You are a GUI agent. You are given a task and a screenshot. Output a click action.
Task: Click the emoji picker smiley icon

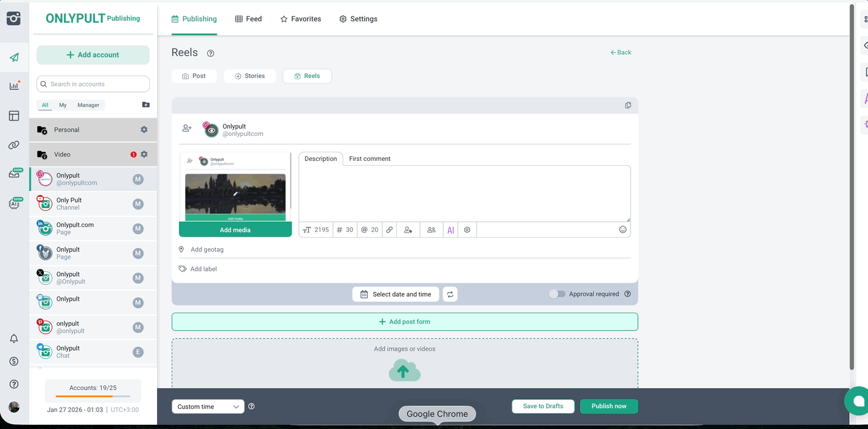point(622,230)
